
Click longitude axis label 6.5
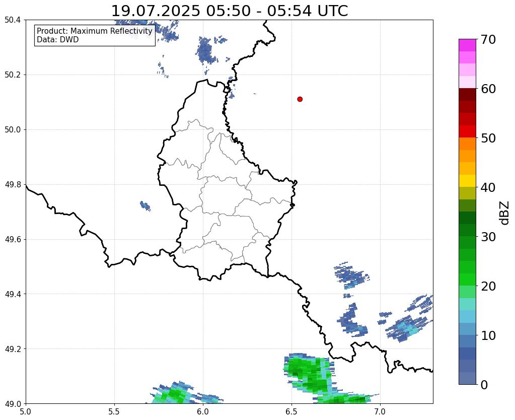291,411
